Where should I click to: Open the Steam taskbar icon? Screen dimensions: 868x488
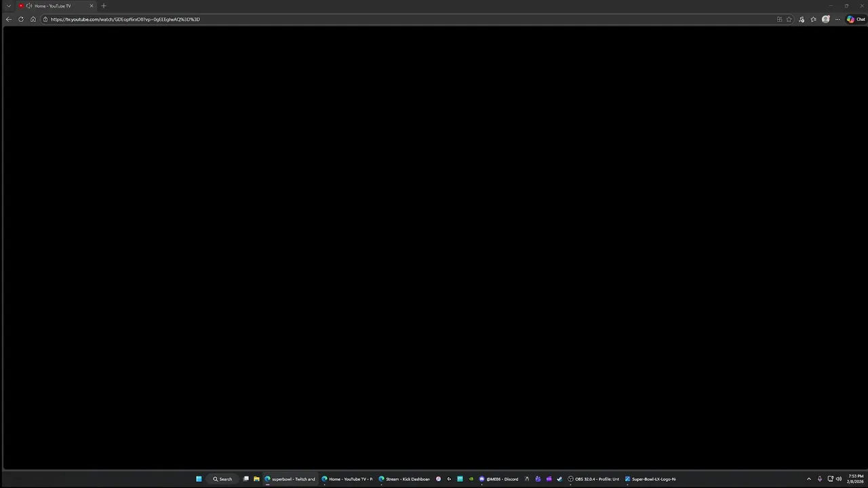point(559,479)
